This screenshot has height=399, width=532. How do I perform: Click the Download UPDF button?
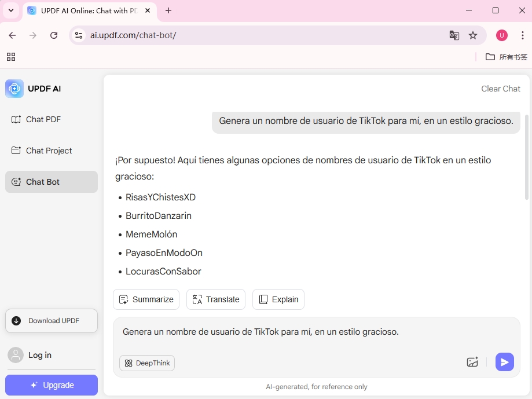(x=52, y=321)
